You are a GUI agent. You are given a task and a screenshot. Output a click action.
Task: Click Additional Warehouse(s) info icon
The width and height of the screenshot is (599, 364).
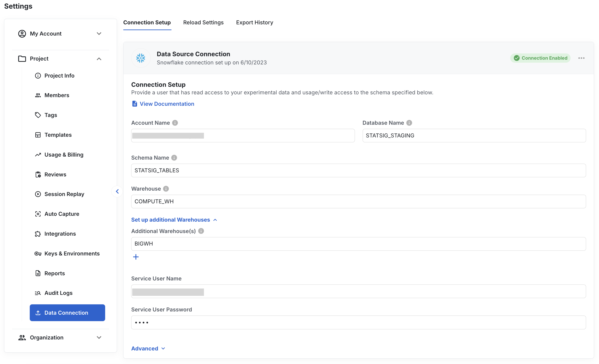point(201,231)
